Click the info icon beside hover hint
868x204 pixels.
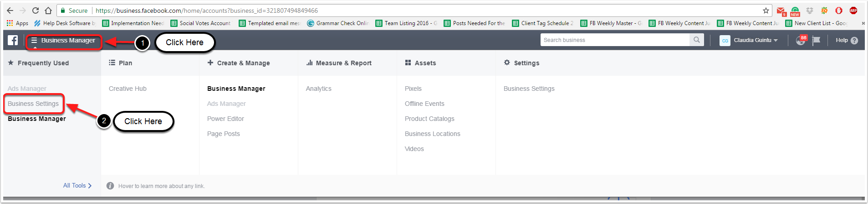click(x=110, y=186)
